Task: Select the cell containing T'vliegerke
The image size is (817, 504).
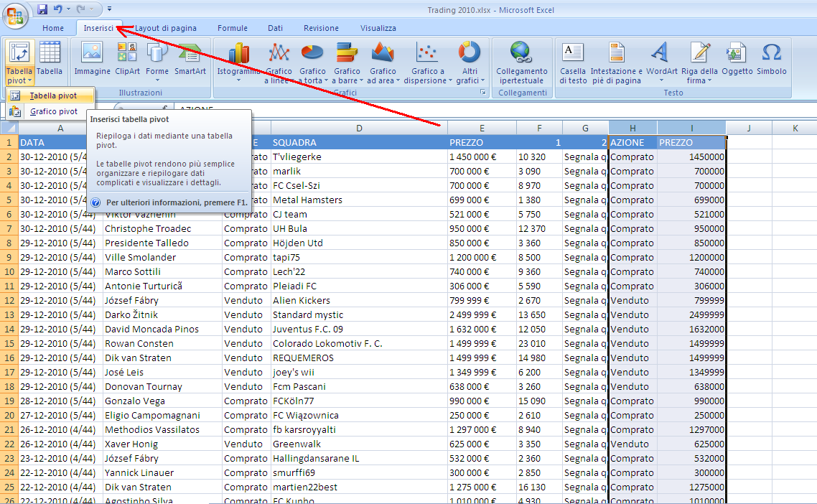Action: [x=359, y=157]
